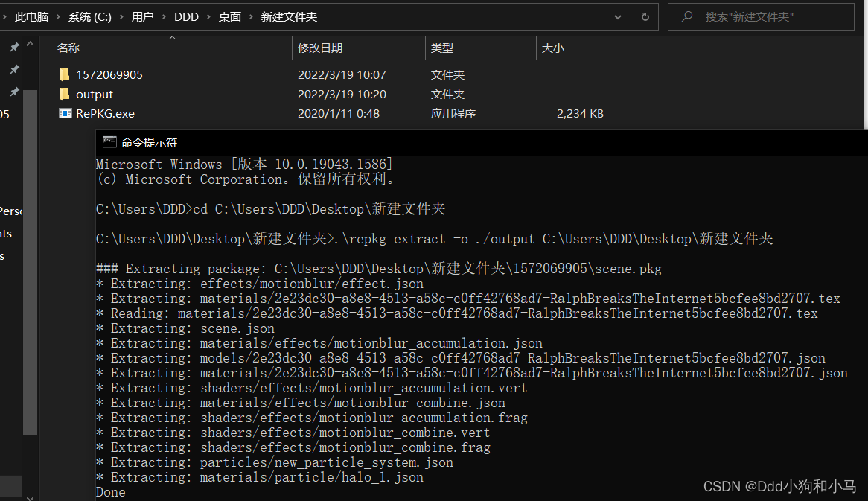Select the 1572069905 file name
This screenshot has height=501, width=868.
(109, 74)
